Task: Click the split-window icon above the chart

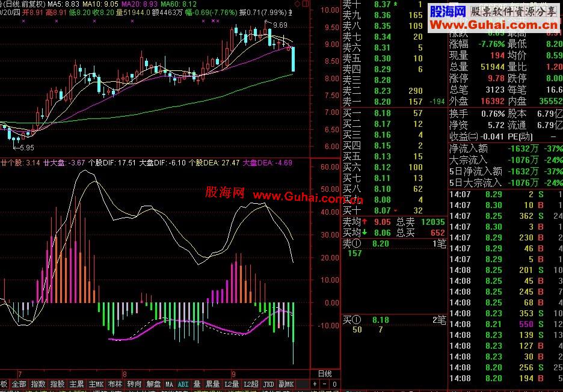Action: point(306,4)
